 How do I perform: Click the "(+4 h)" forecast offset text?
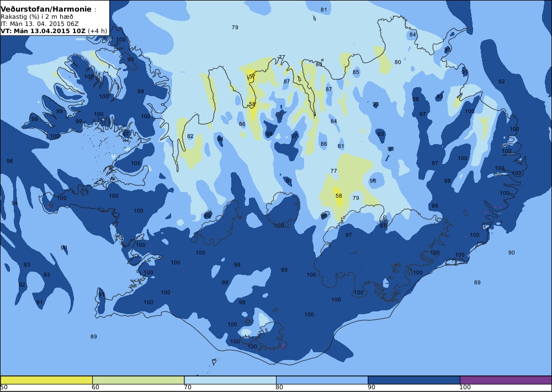[x=97, y=30]
